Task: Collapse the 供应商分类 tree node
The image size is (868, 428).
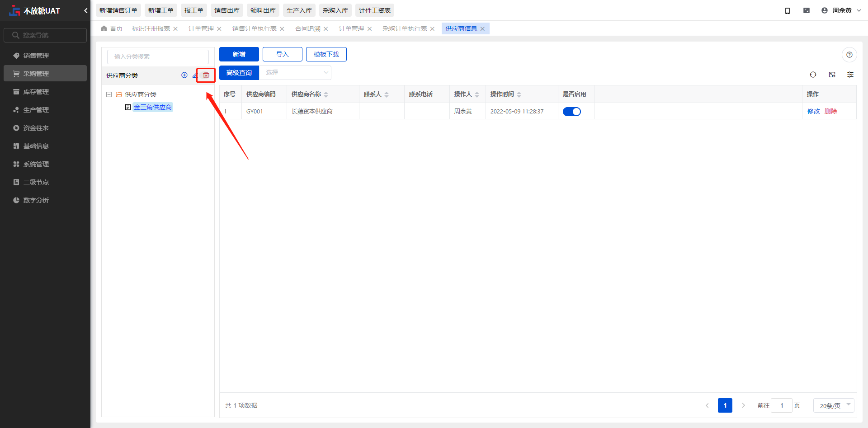Action: pyautogui.click(x=109, y=94)
